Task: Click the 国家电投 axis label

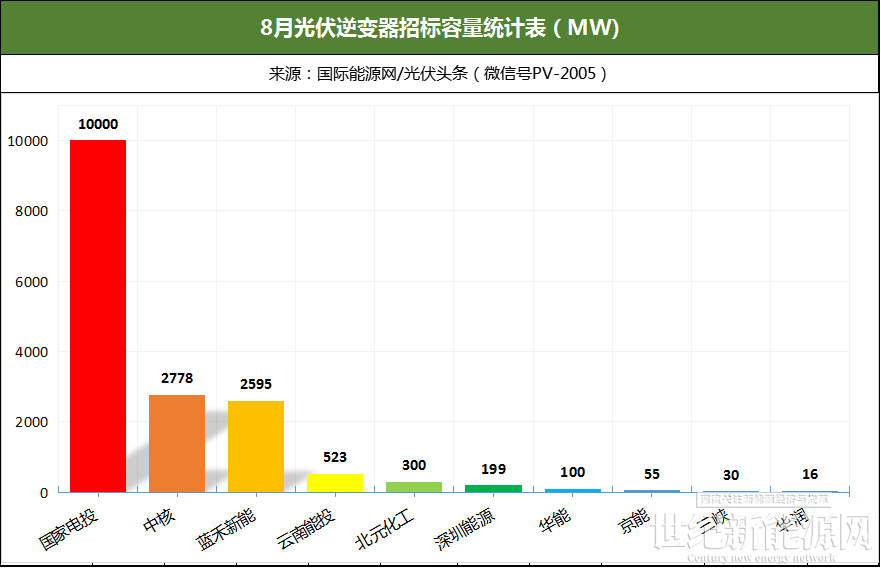Action: (x=69, y=529)
